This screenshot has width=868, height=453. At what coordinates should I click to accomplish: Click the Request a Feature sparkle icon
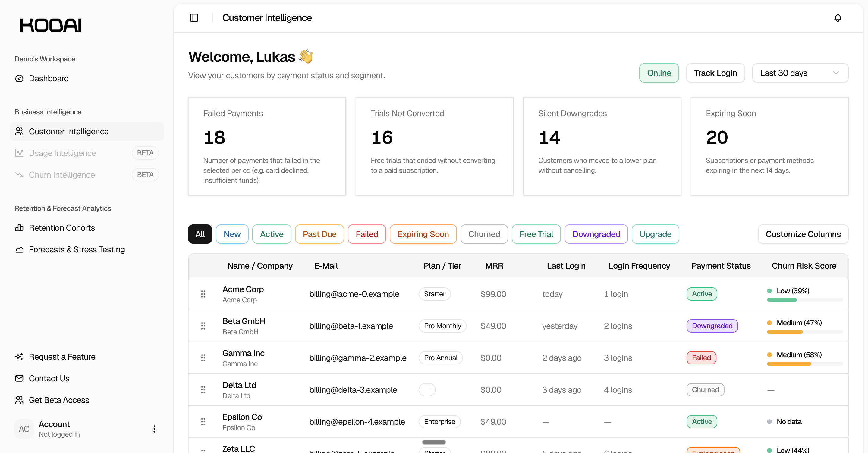coord(19,357)
